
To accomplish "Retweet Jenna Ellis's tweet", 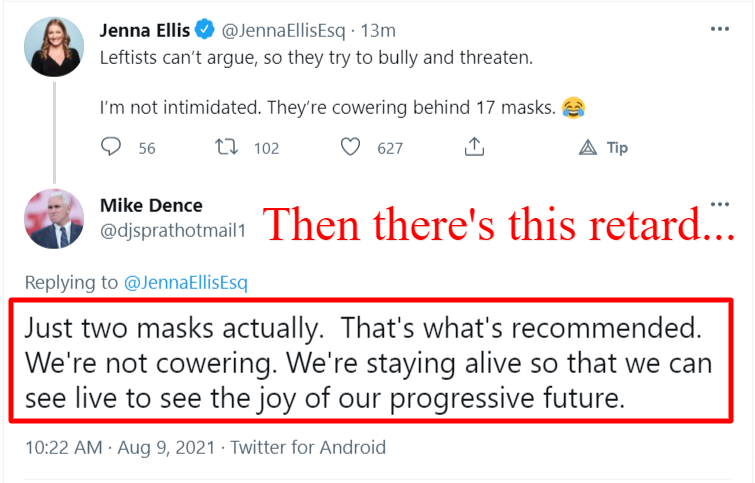I will pos(227,148).
